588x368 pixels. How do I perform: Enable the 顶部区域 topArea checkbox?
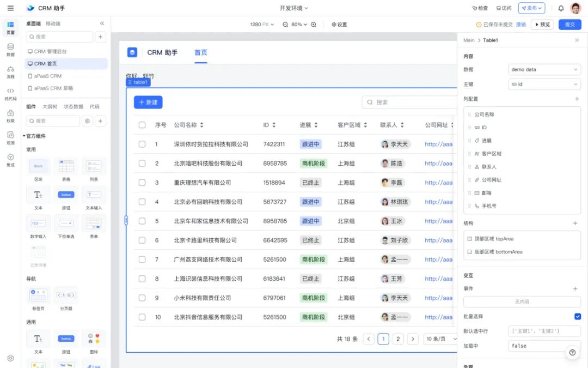pos(469,239)
